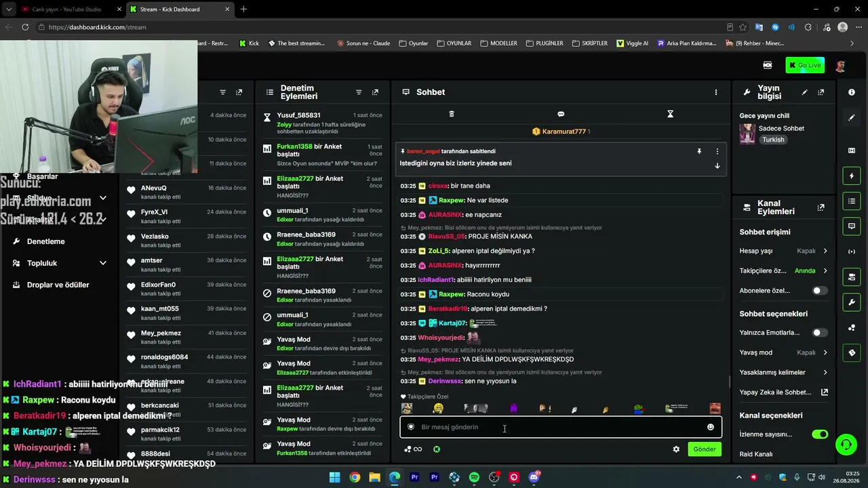Click the pencil icon in right sidebar
The height and width of the screenshot is (488, 868).
[852, 117]
